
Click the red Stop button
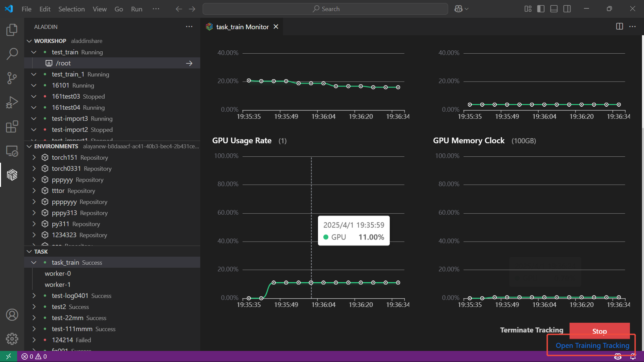(x=599, y=331)
